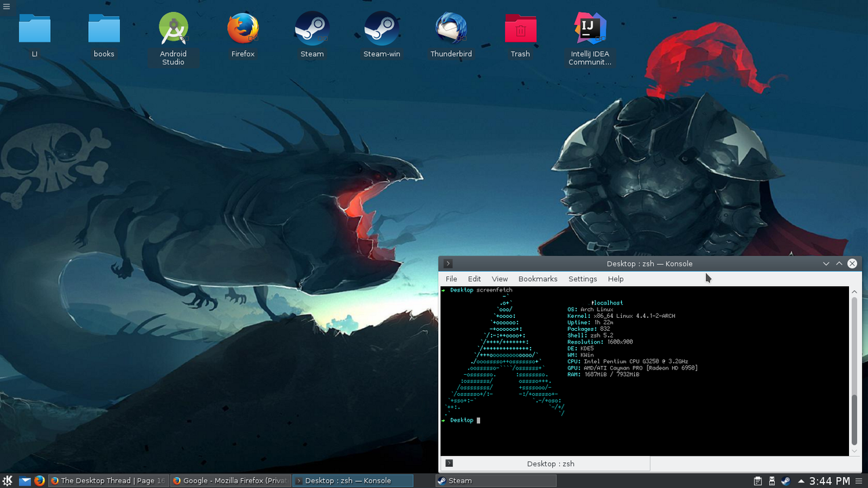Viewport: 868px width, 488px height.
Task: Click the terminal prompt cursor line
Action: pyautogui.click(x=460, y=420)
